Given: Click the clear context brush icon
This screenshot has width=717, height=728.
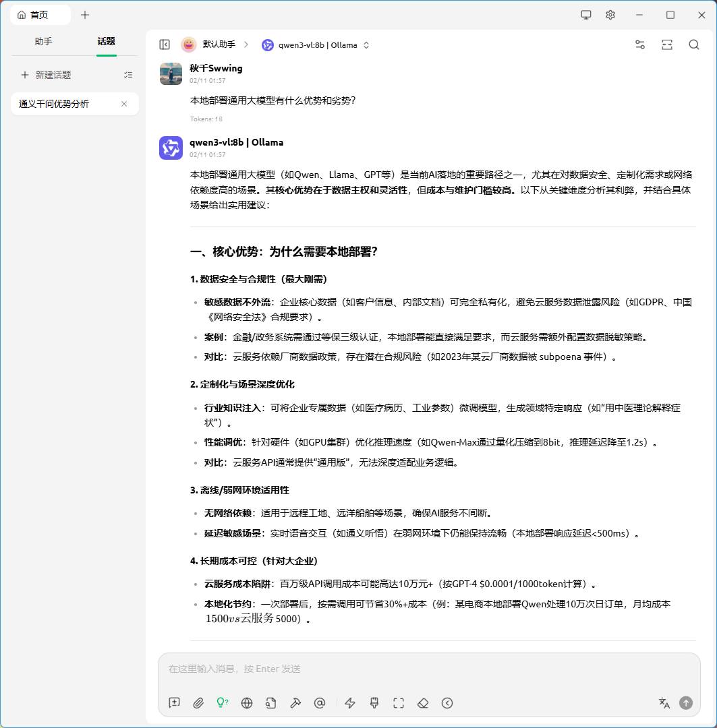Looking at the screenshot, I should [374, 703].
